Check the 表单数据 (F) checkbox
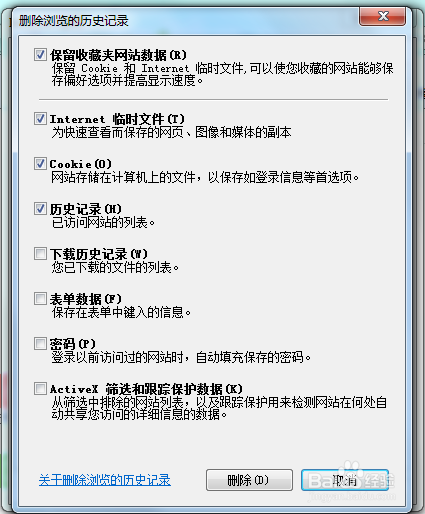The width and height of the screenshot is (425, 514). [x=40, y=299]
